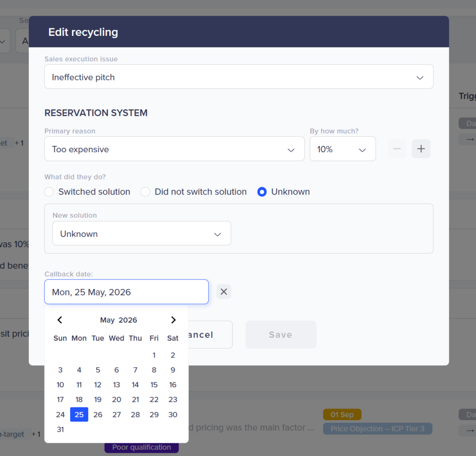Select the Unknown radio button

tap(262, 192)
